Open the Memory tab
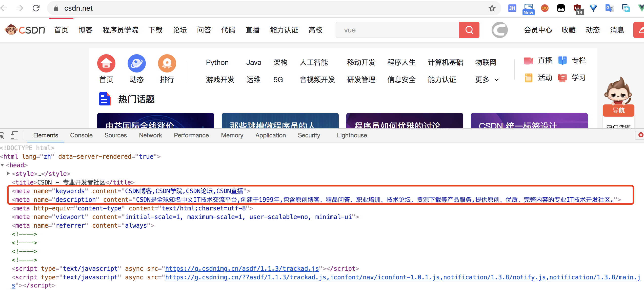This screenshot has height=290, width=644. tap(232, 135)
